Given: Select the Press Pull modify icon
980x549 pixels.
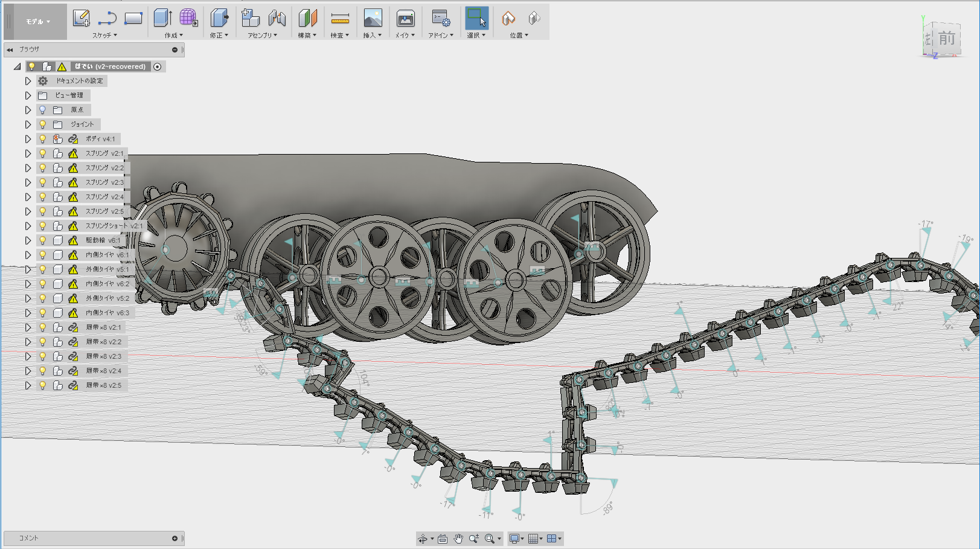Looking at the screenshot, I should pos(219,18).
